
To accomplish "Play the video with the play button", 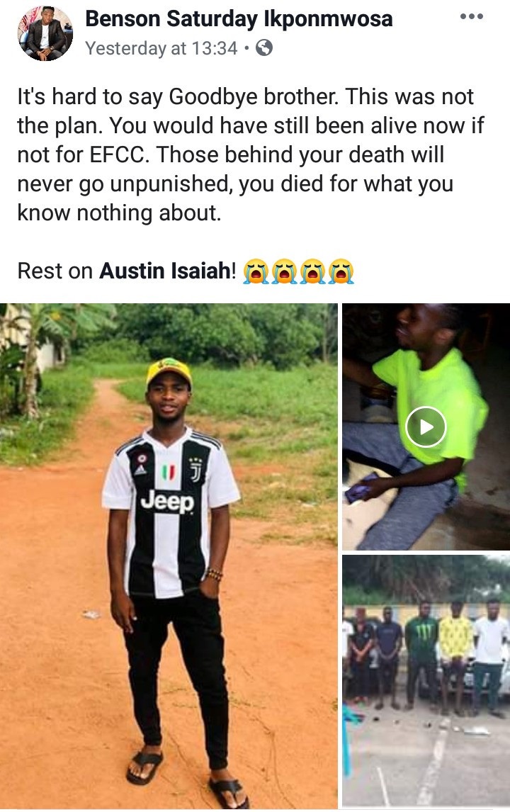I will 426,427.
